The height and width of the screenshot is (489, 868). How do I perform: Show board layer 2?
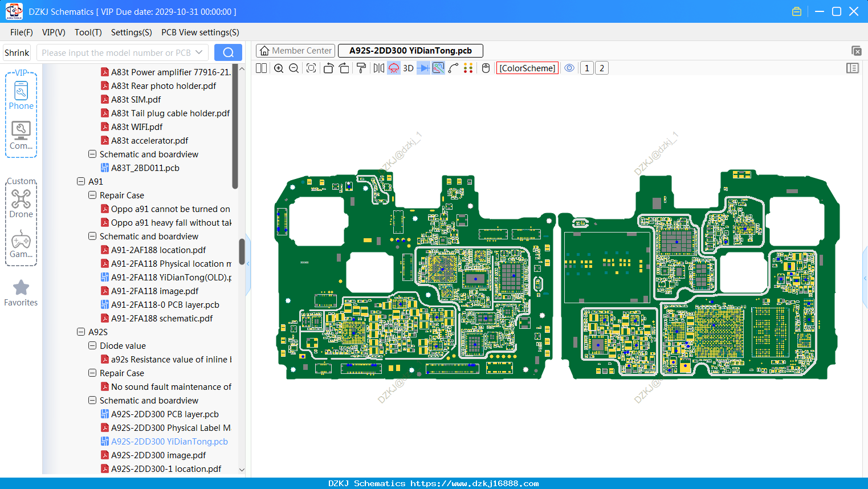pyautogui.click(x=602, y=68)
